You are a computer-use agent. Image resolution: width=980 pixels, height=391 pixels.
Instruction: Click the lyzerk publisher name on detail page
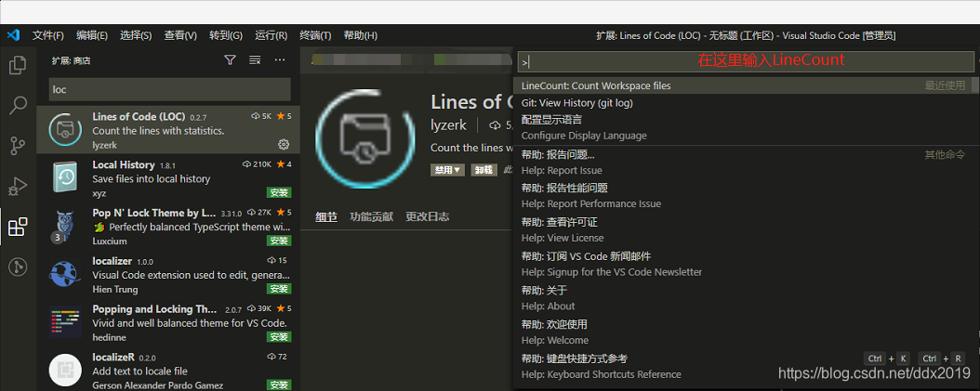(x=448, y=125)
